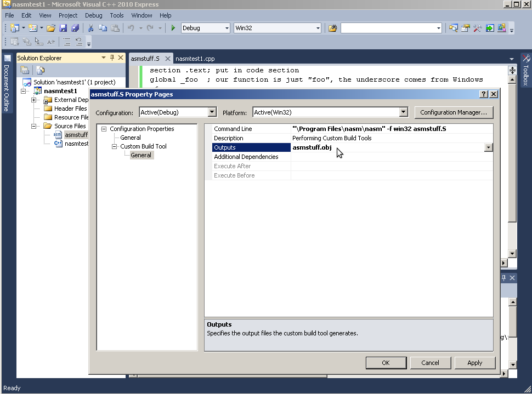Click the editor vertical scrollbar down arrow
Viewport: 532px width, 394px height.
512,254
